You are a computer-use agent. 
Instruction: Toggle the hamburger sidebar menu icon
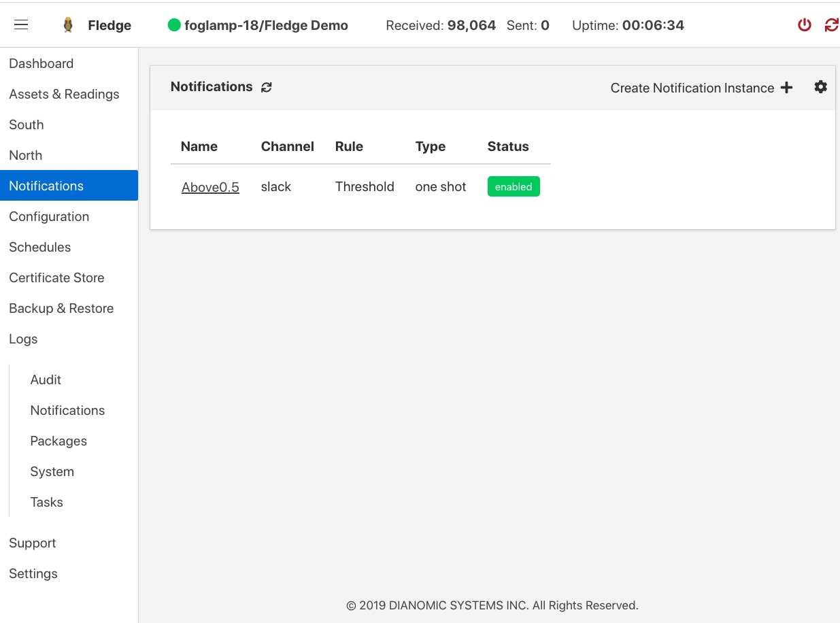click(21, 25)
